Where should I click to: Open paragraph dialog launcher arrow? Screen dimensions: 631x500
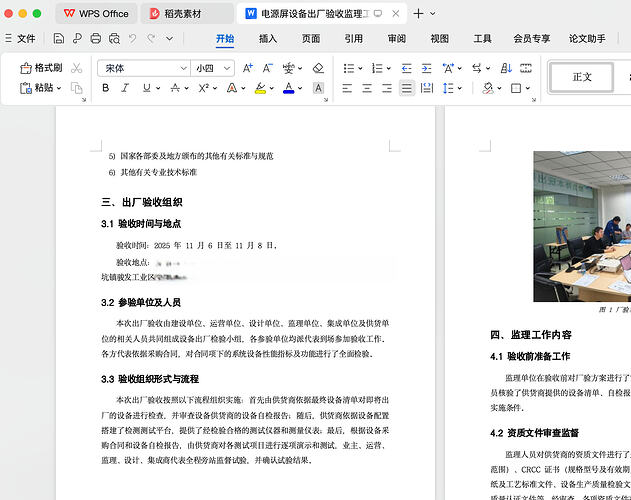tap(534, 99)
